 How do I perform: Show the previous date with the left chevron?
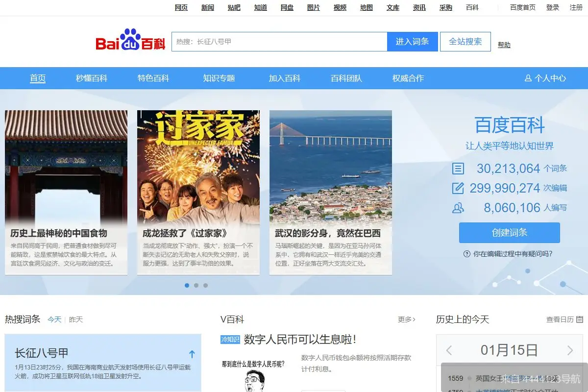point(449,350)
